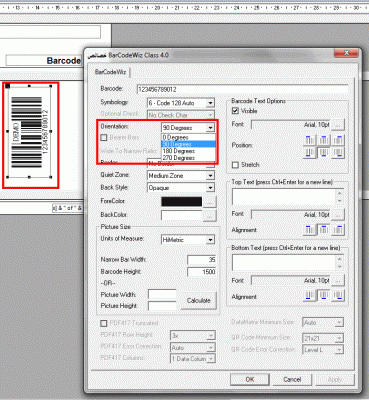This screenshot has width=369, height=400.
Task: Choose 270 Degrees in Orientation list
Action: (188, 158)
